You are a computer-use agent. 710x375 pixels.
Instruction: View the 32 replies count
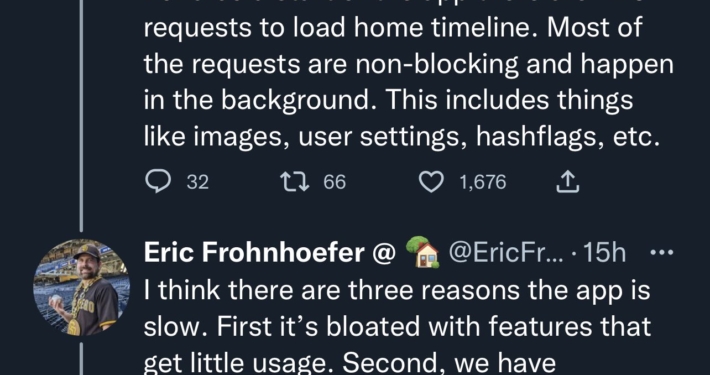pos(197,183)
